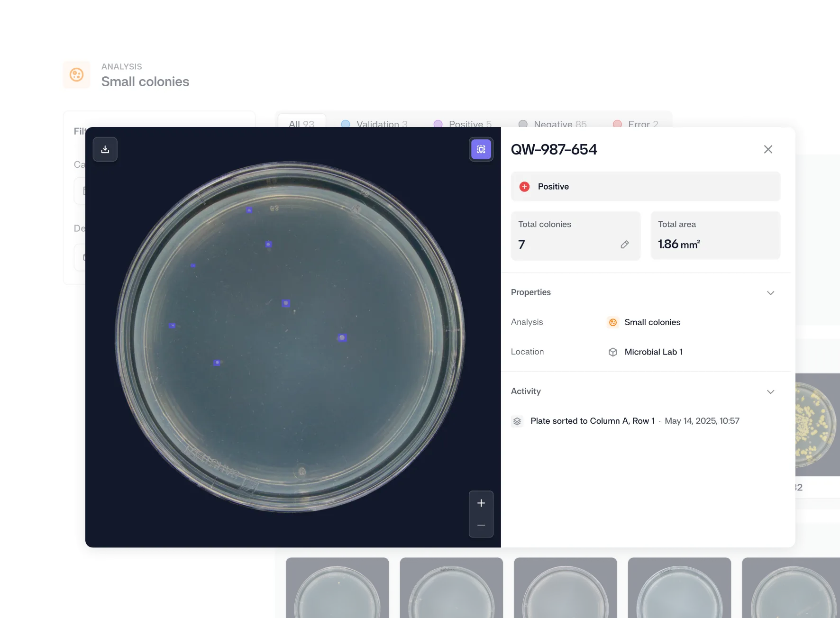Click the Small colonies analysis icon in Properties
840x618 pixels.
point(613,322)
